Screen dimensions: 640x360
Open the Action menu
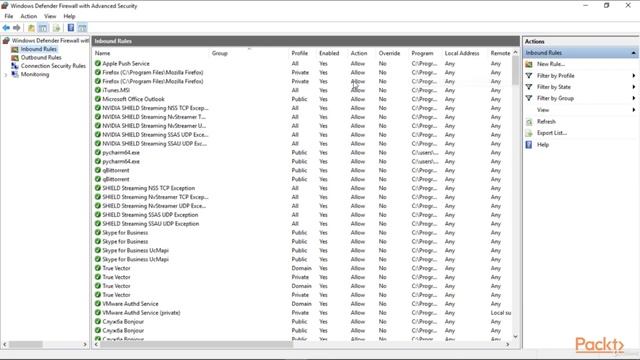point(29,16)
